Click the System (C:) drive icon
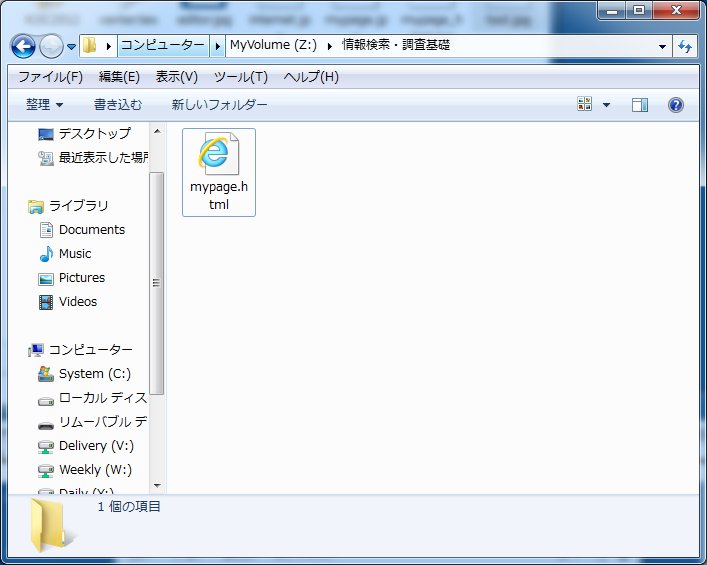 (x=46, y=374)
